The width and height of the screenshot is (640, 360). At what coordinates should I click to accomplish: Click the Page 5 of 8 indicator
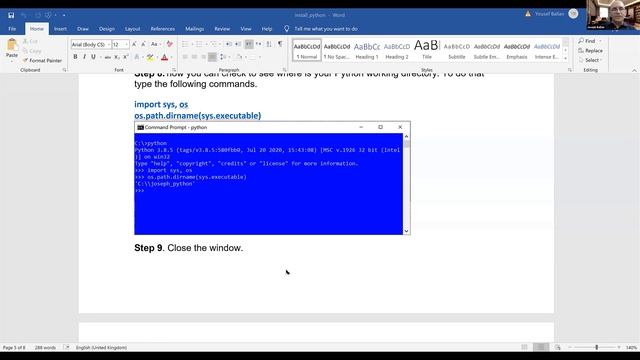tap(14, 348)
